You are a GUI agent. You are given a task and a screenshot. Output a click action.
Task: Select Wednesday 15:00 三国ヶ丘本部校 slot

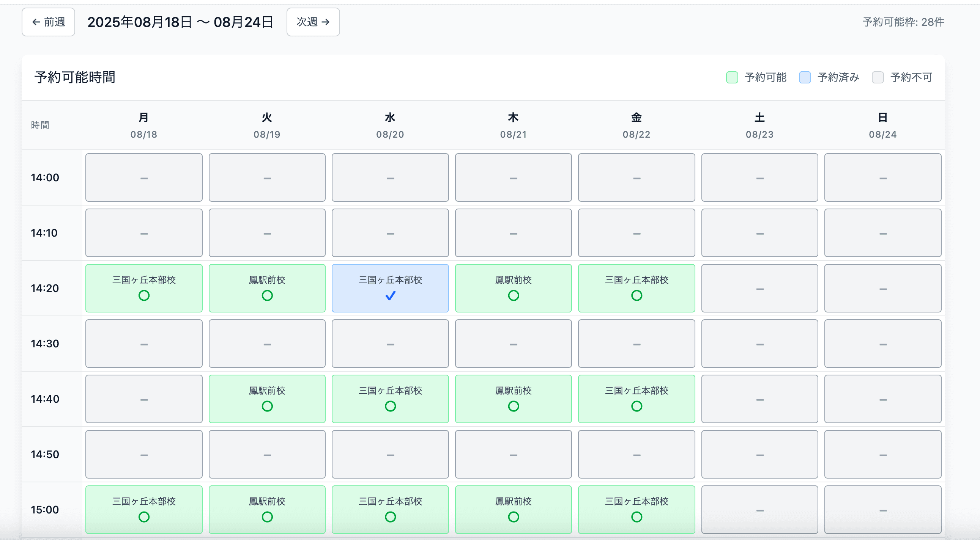[x=390, y=510]
